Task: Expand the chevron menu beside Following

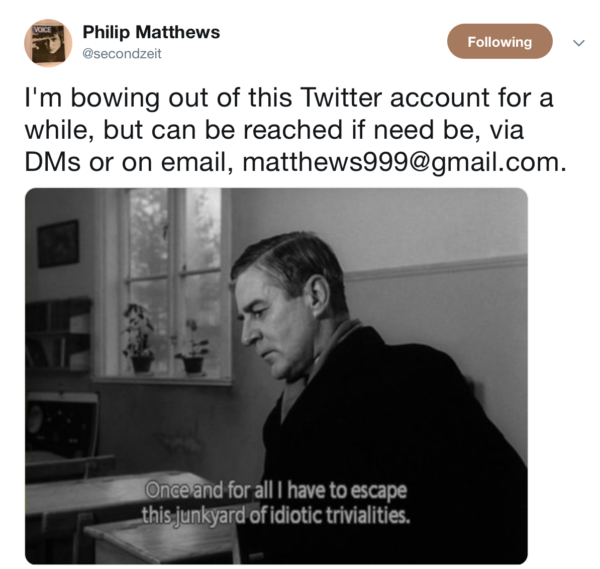Action: [x=577, y=43]
